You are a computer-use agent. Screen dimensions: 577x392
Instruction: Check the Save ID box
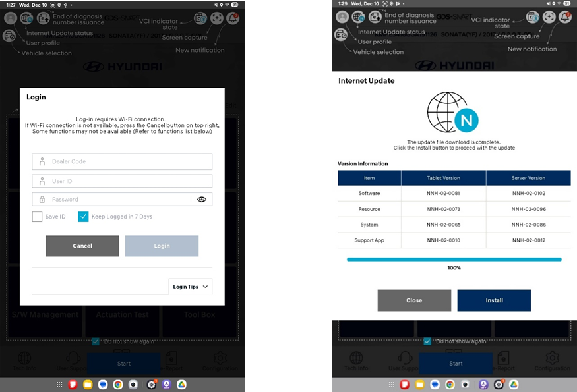37,217
